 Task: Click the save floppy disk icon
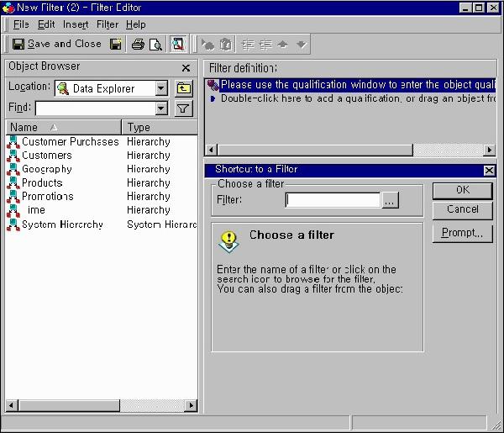point(116,44)
